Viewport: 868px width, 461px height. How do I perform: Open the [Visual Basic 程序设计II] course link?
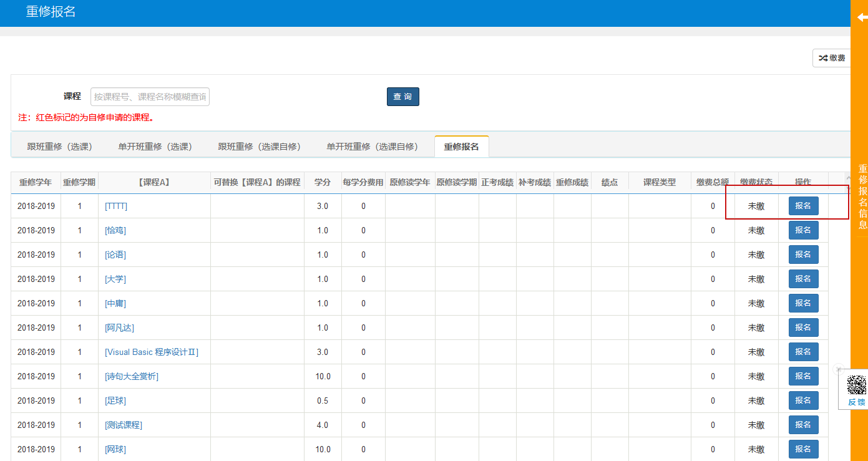pyautogui.click(x=152, y=352)
